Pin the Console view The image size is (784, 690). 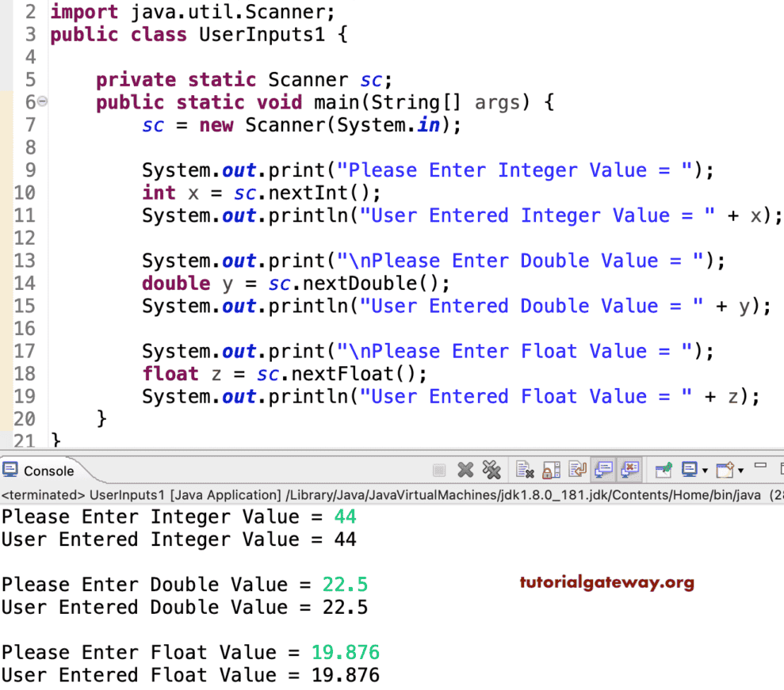663,470
